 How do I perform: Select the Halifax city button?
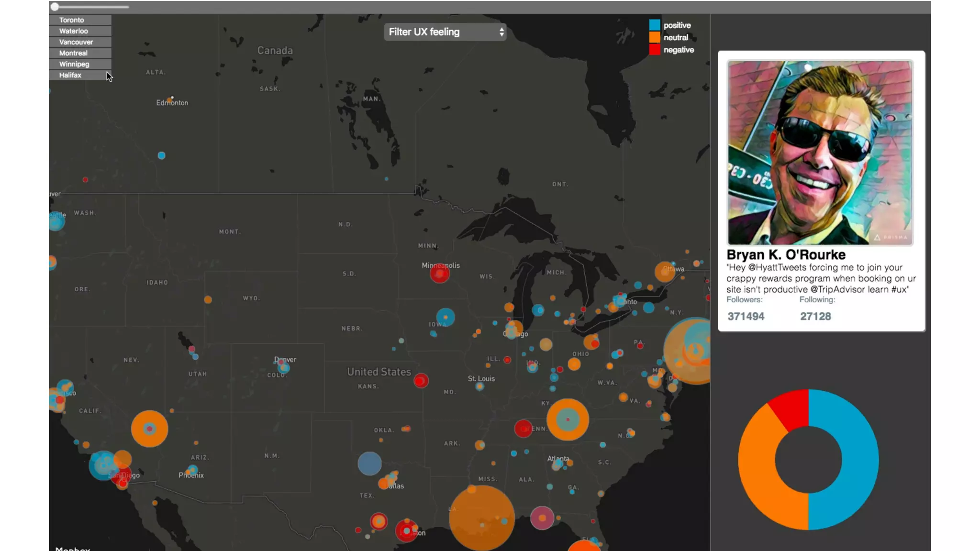point(80,75)
